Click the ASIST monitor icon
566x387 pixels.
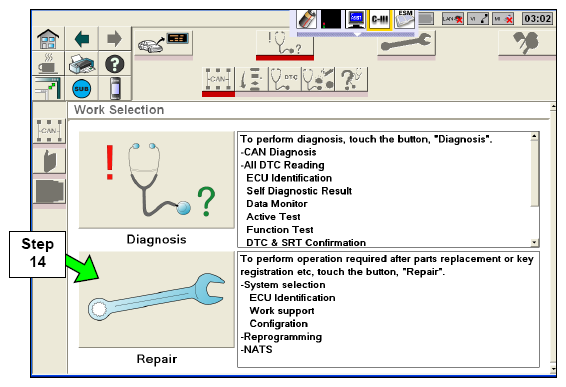point(356,19)
